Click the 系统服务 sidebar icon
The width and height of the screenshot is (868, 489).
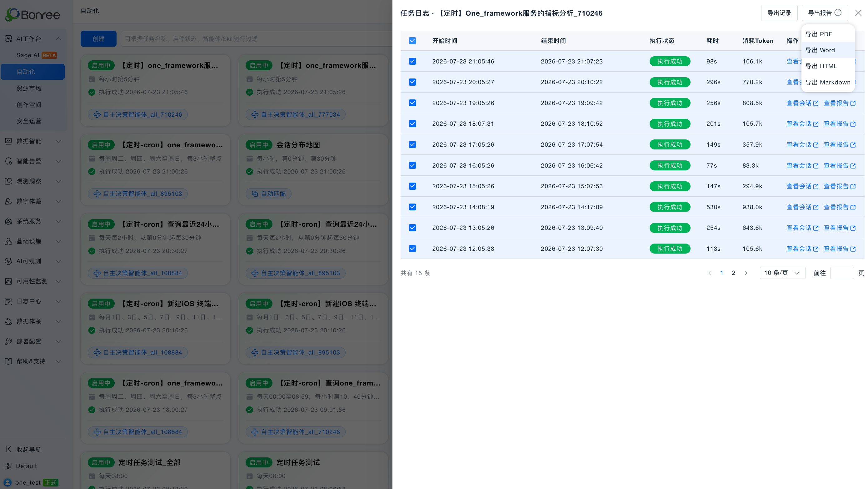coord(8,221)
